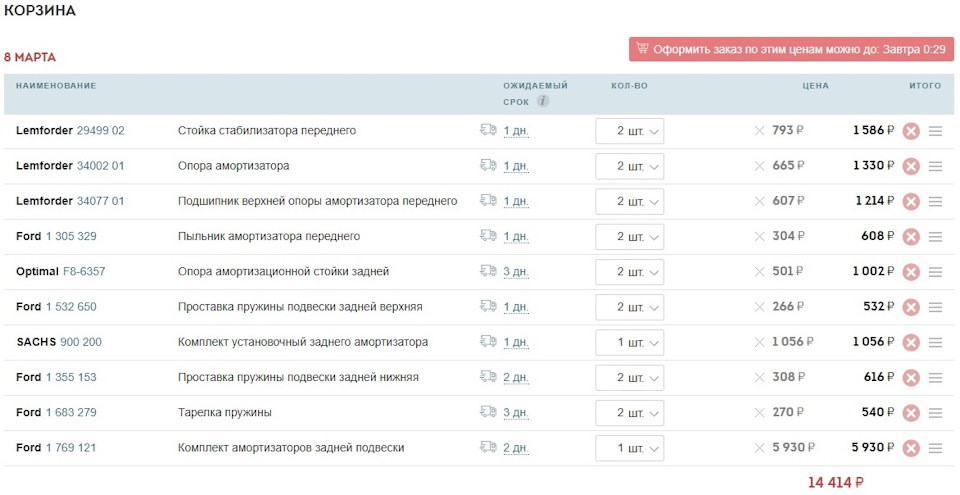960x495 pixels.
Task: Change quantity for Ford 1 355 153
Action: click(629, 377)
